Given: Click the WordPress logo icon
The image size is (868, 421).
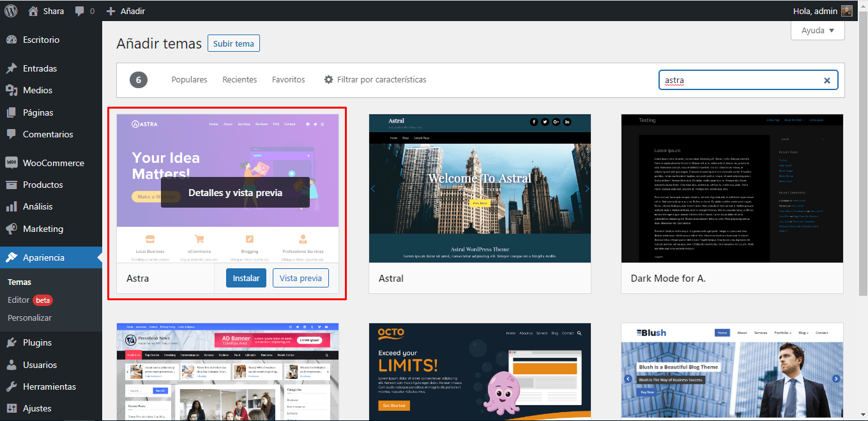Looking at the screenshot, I should [x=11, y=11].
